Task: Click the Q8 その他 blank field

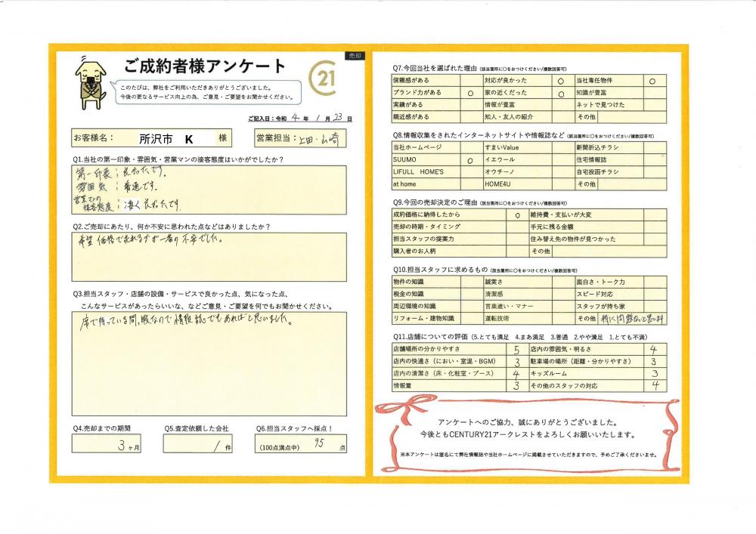Action: pos(632,184)
